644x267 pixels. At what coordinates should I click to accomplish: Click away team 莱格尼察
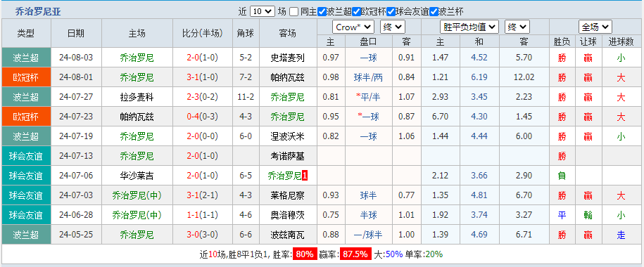click(x=288, y=195)
